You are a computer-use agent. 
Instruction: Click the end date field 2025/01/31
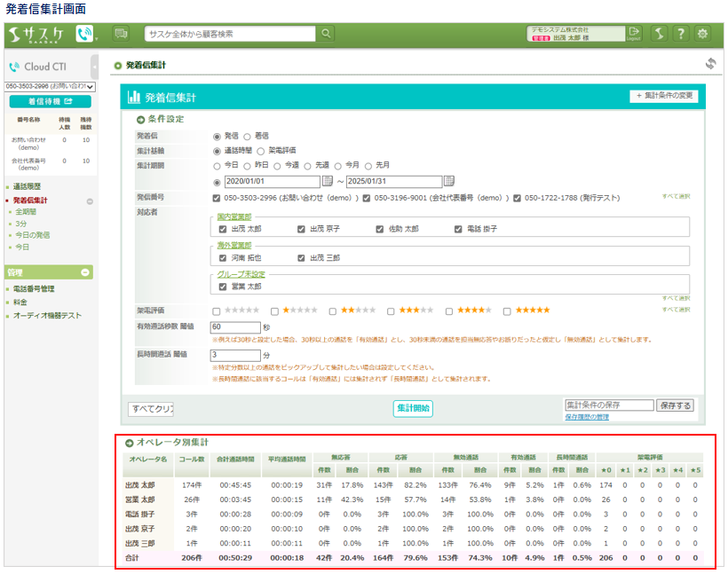[394, 182]
